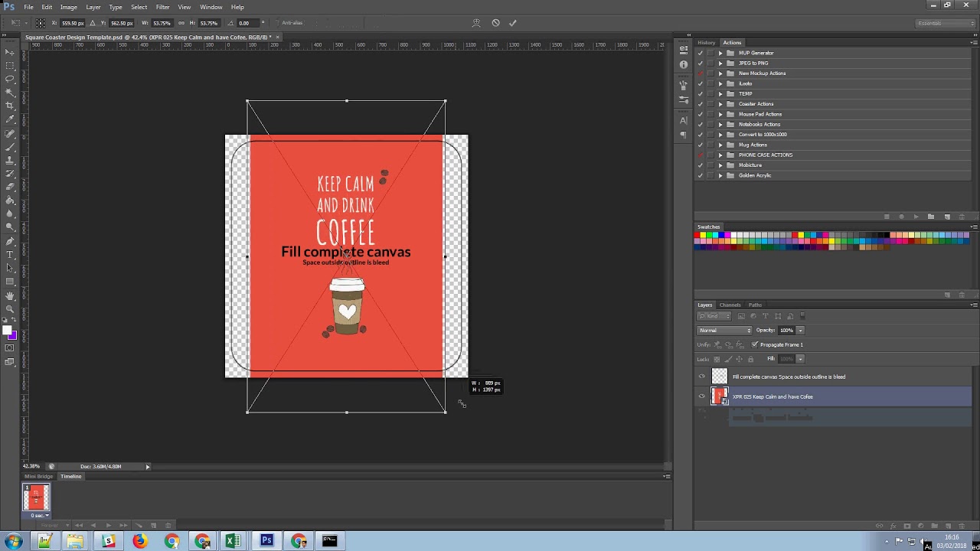Screen dimensions: 980x551
Task: Hide the XPR 025 Keep Calm layer
Action: pos(702,396)
